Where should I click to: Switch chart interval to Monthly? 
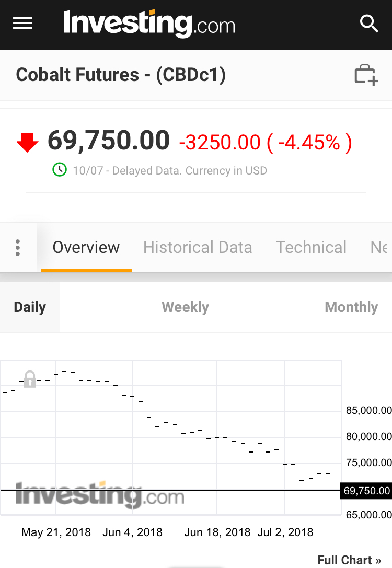351,307
